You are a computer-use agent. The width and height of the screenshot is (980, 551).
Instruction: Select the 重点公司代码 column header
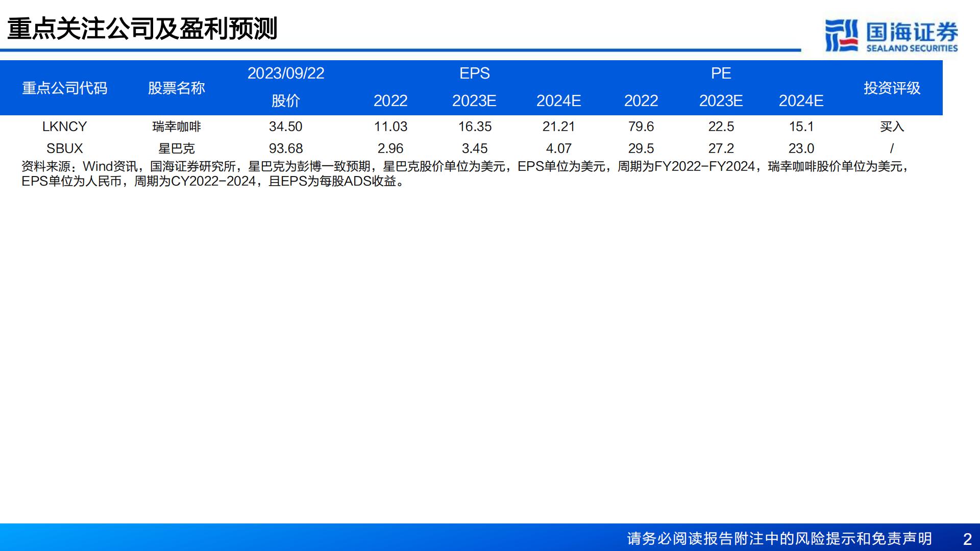click(x=65, y=88)
